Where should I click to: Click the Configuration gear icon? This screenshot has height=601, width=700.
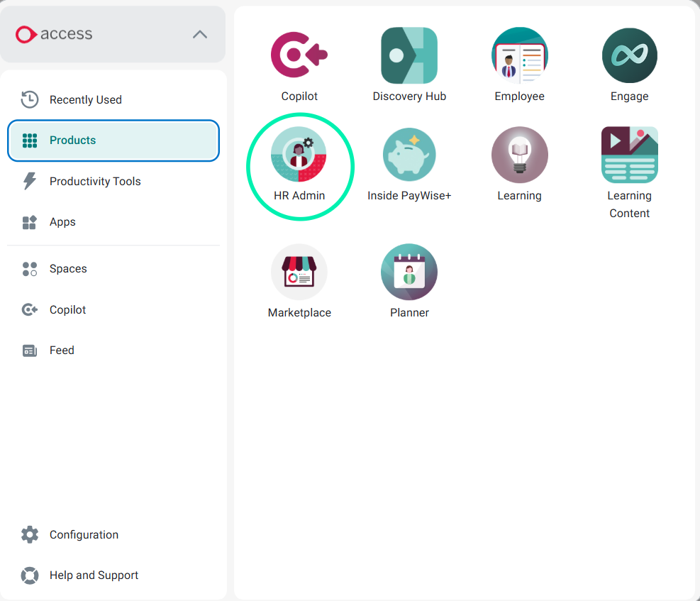[30, 534]
